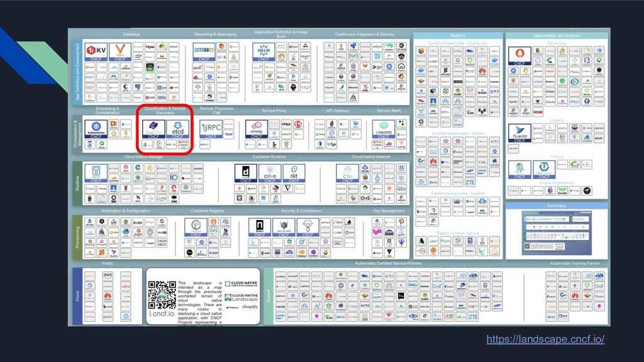The width and height of the screenshot is (644, 362).
Task: Select the Linkerd logo in Service Mesh
Action: point(383,129)
